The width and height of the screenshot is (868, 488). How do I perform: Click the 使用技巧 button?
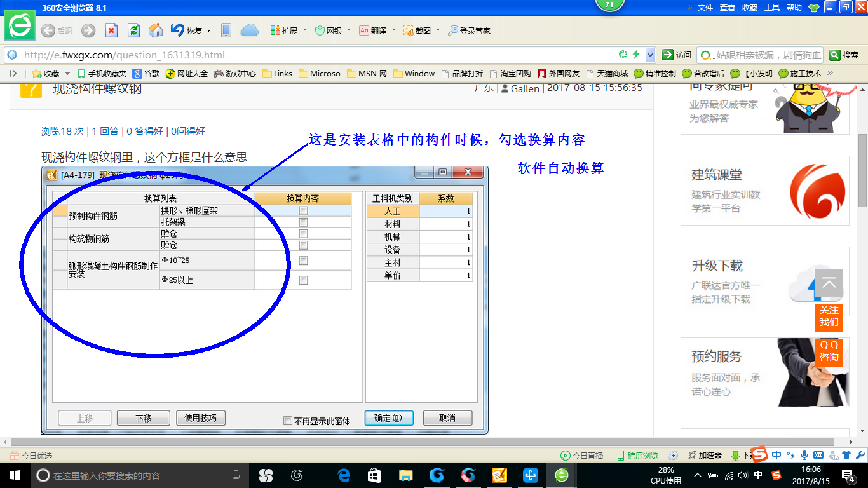(x=200, y=418)
